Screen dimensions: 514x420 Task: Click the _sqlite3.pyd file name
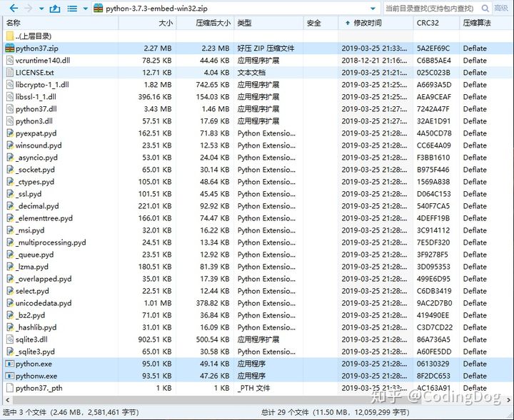coord(36,352)
